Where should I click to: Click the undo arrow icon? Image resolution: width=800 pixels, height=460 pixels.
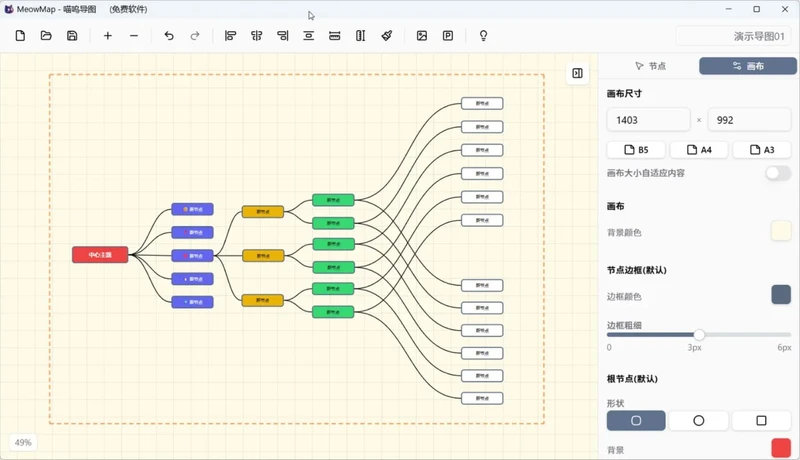click(169, 36)
